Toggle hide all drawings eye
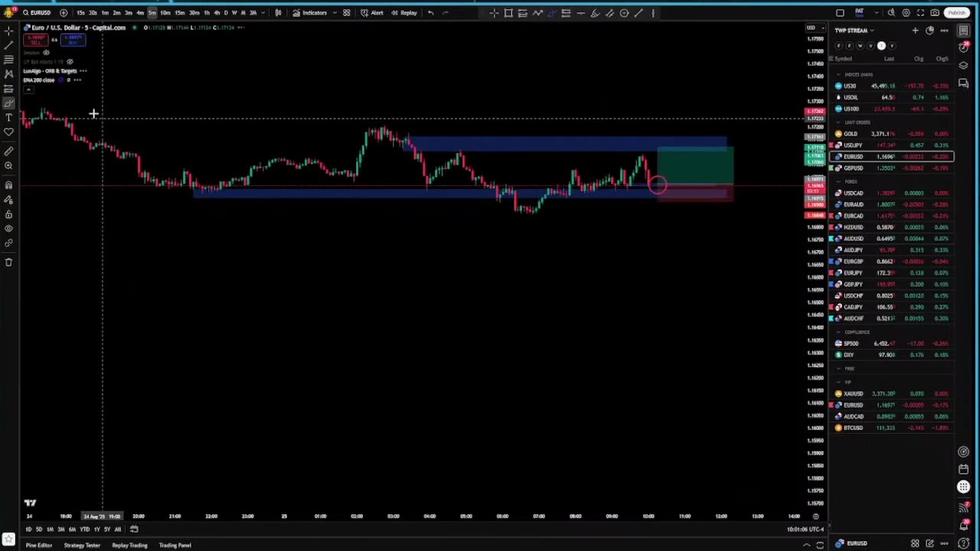 8,229
